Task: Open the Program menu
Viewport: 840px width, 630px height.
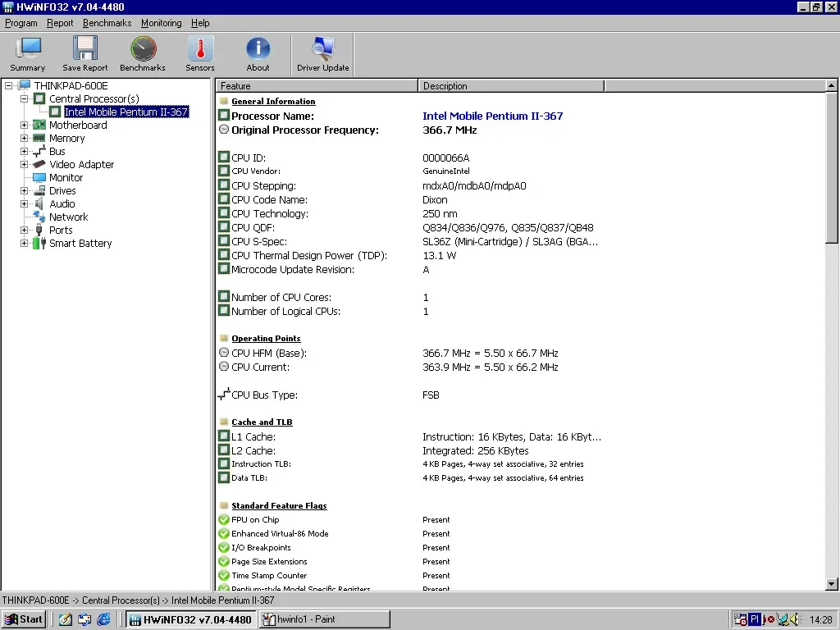Action: click(21, 23)
